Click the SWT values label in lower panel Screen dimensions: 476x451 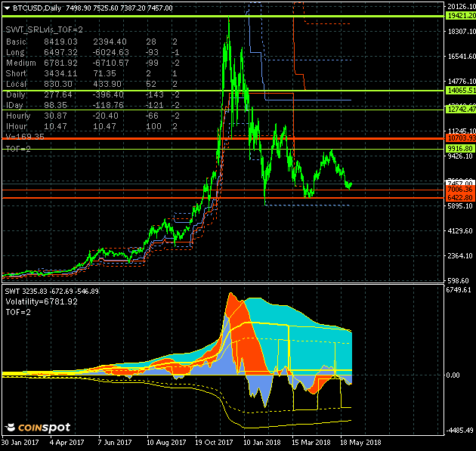(51, 291)
